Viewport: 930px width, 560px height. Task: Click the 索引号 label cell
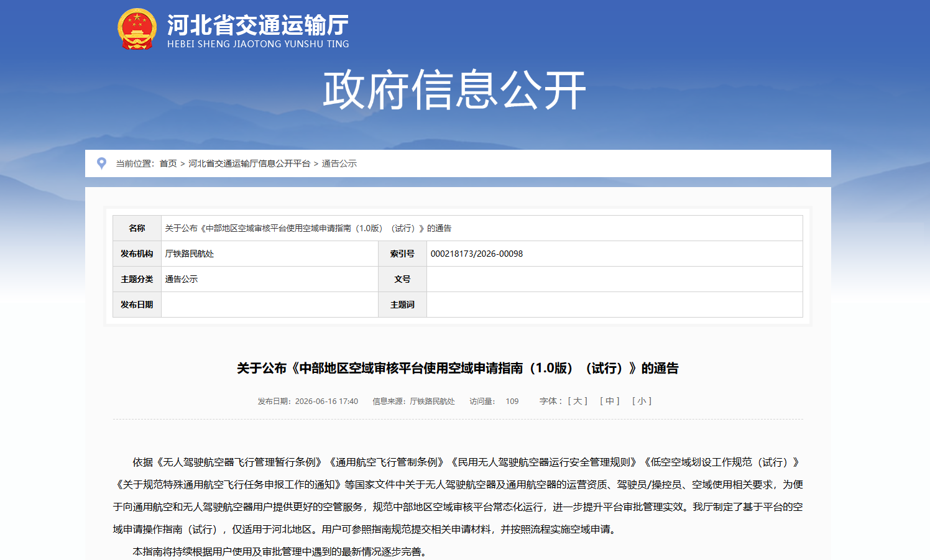click(x=402, y=254)
